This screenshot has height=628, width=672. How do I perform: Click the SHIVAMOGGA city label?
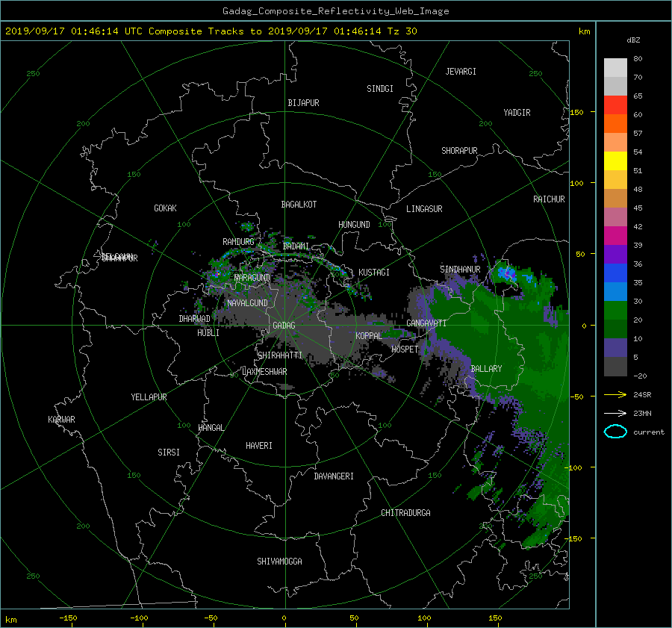point(279,561)
